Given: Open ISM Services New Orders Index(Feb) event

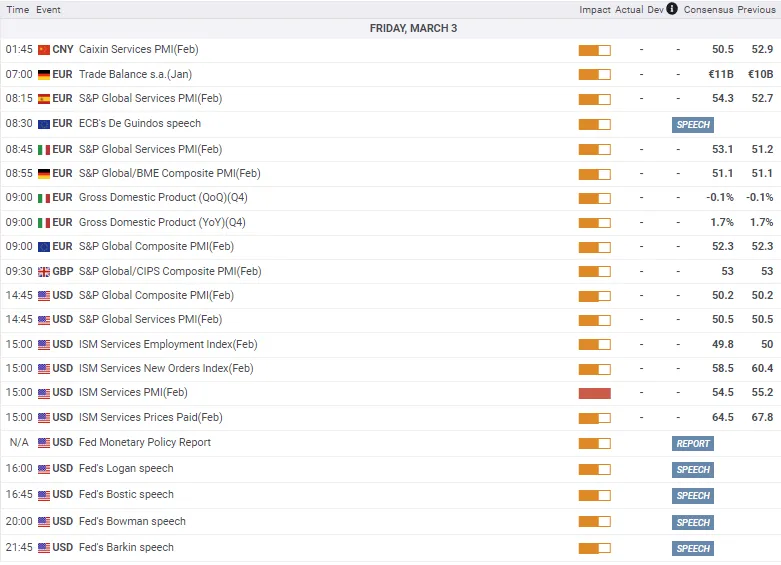Looking at the screenshot, I should (x=166, y=368).
